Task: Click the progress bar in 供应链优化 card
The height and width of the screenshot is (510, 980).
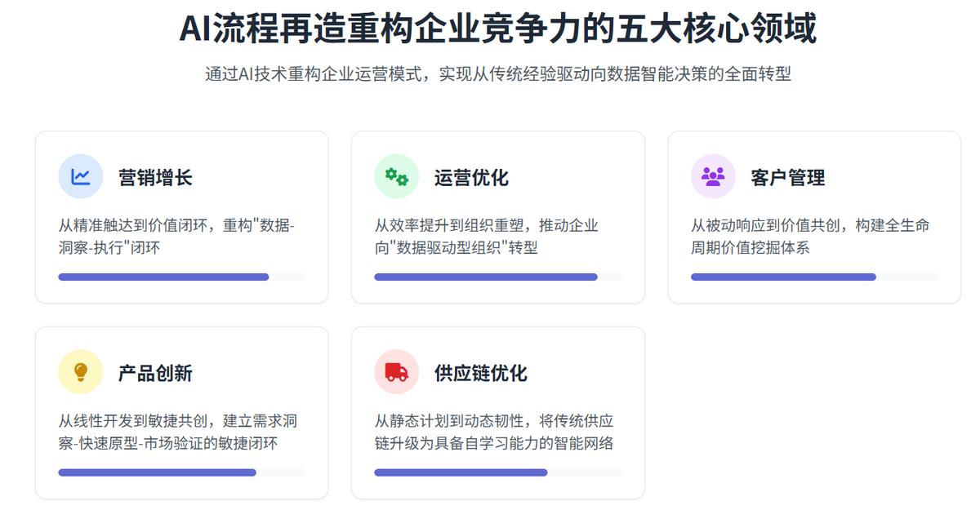Action: pos(498,472)
